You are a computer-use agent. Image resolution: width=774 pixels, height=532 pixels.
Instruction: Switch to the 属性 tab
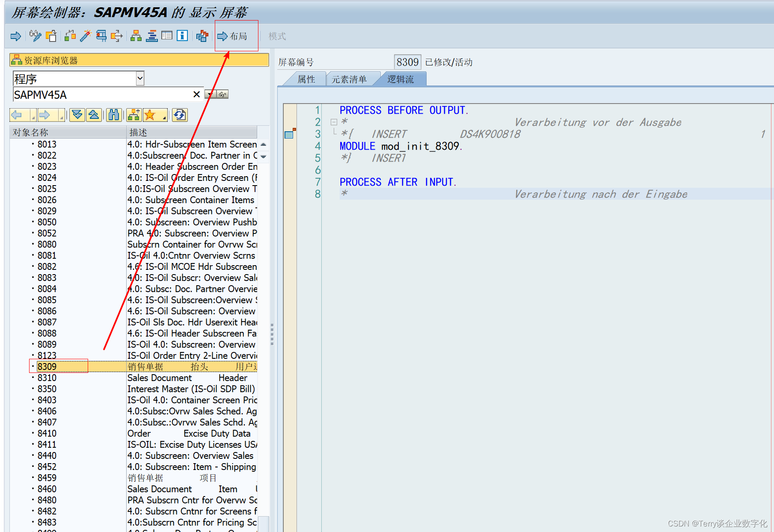tap(306, 79)
